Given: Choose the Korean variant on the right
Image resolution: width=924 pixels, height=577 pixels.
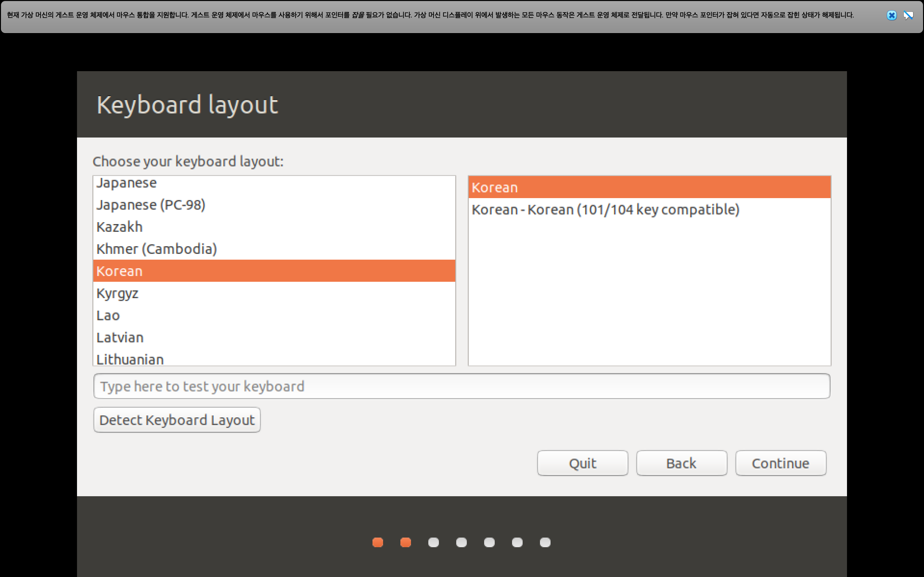Looking at the screenshot, I should [x=495, y=188].
